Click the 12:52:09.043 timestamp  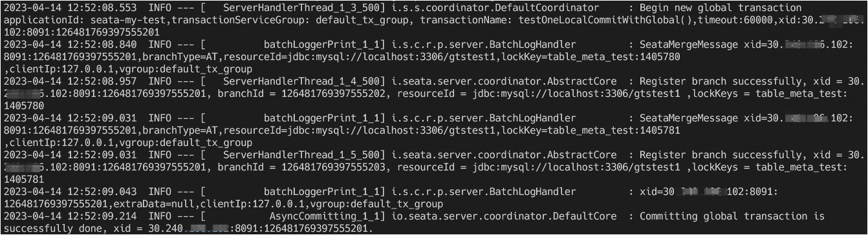pos(100,193)
